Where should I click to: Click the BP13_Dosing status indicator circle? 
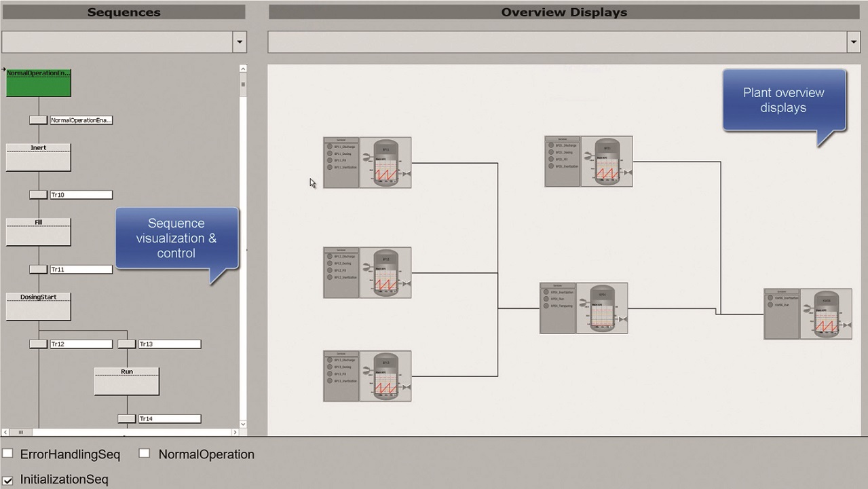pyautogui.click(x=330, y=367)
